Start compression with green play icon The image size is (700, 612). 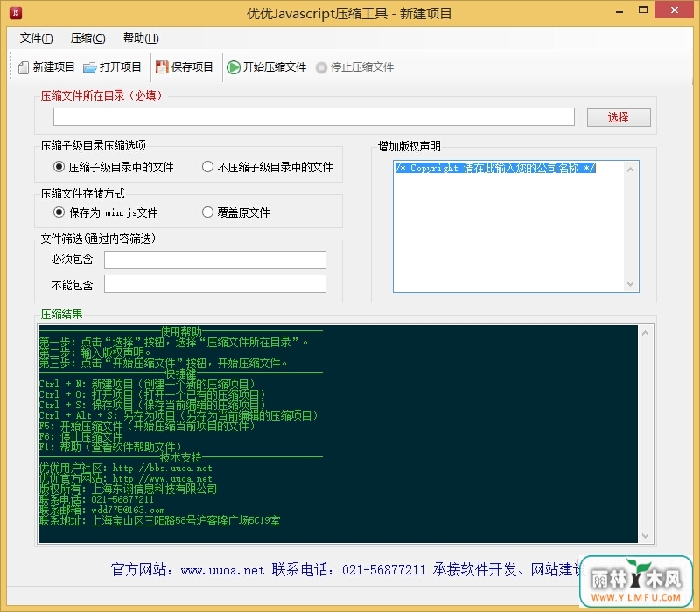click(x=233, y=67)
